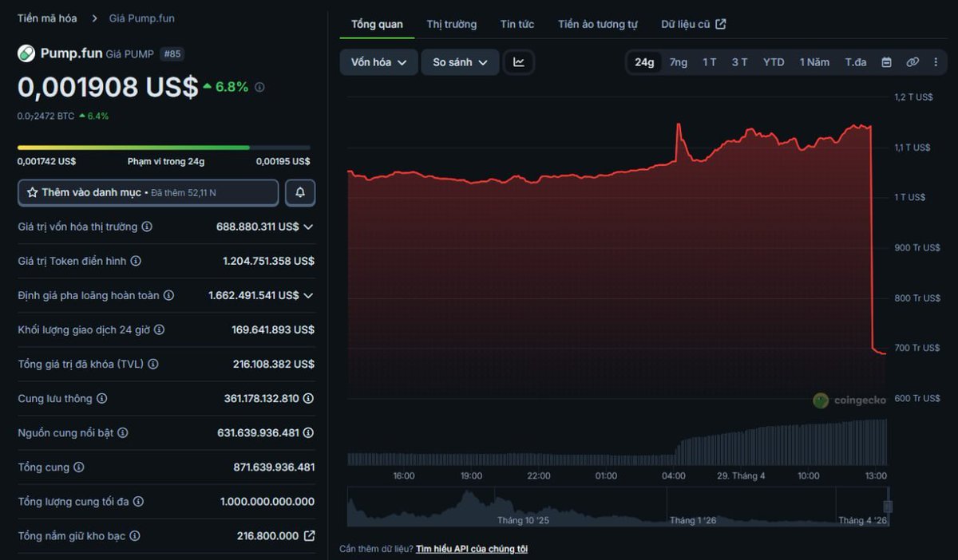Open info icon for Tổng nắm giữ kho bạc
958x560 pixels.
point(135,535)
